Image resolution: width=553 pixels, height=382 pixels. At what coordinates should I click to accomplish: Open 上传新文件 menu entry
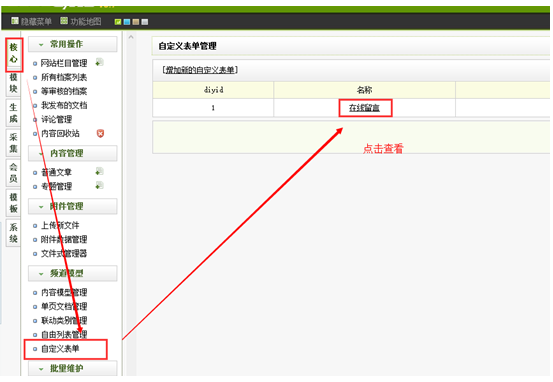[x=60, y=225]
